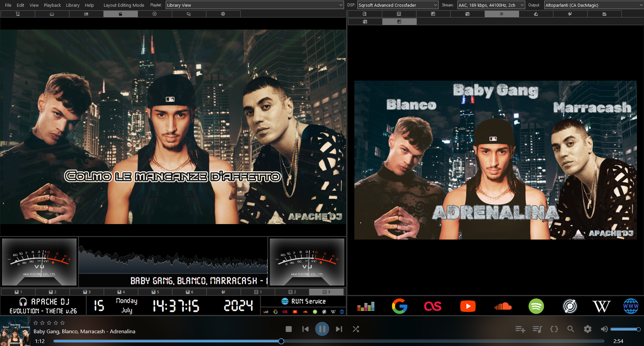Image resolution: width=644 pixels, height=346 pixels.
Task: Switch to numbered tab 4 below waveform
Action: [x=120, y=292]
